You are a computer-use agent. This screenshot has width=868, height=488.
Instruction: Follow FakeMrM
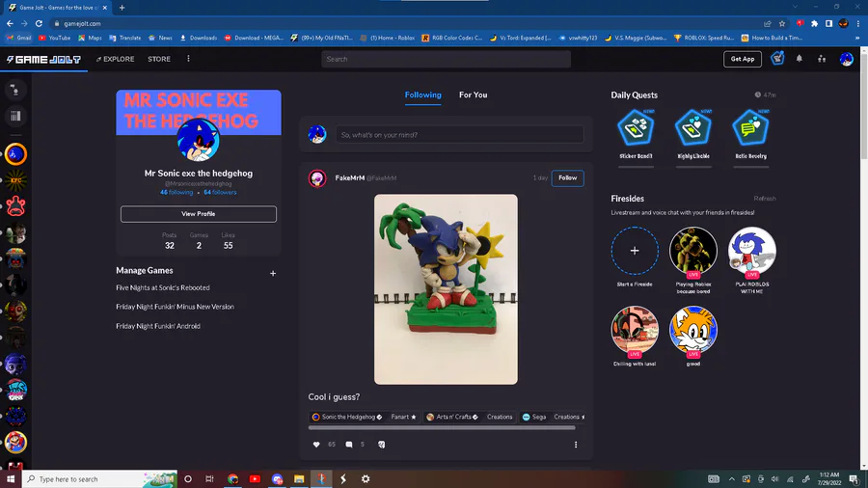pyautogui.click(x=567, y=178)
